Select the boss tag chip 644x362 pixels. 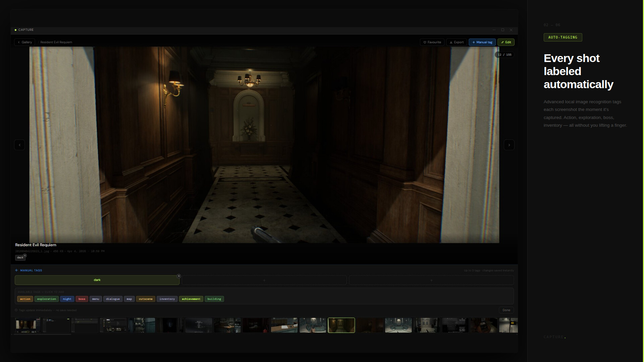82,299
